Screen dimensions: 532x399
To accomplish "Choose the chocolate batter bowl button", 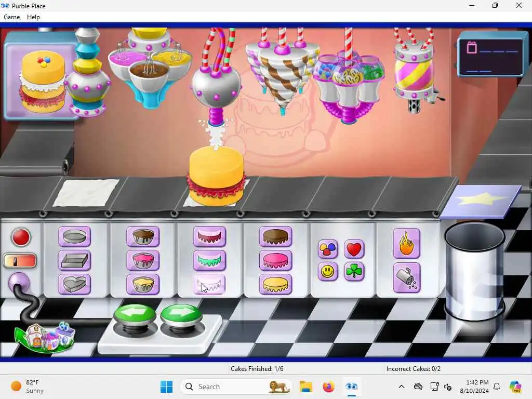I will tap(143, 236).
